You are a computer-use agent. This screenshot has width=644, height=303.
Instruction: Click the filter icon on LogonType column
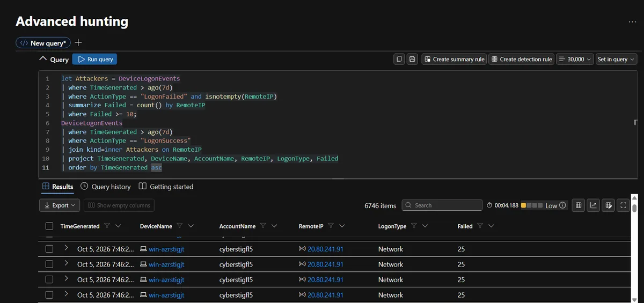414,226
